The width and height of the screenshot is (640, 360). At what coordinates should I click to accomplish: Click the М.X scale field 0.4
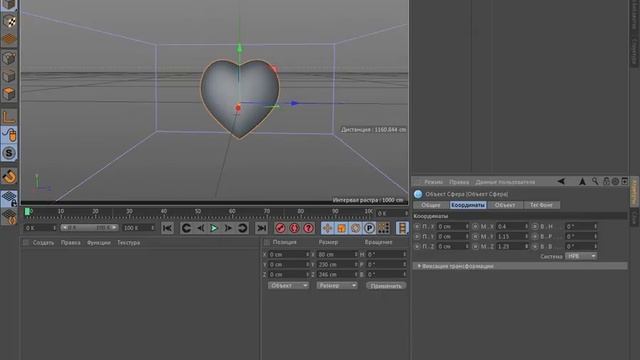(x=513, y=226)
